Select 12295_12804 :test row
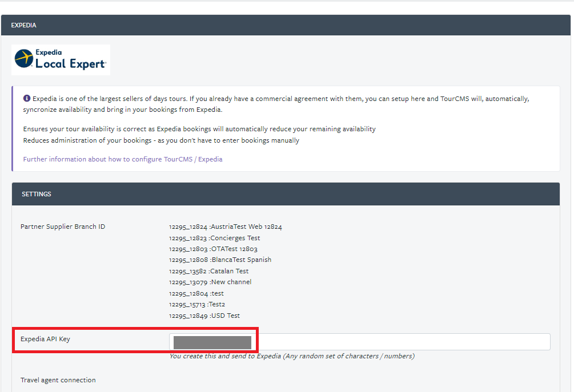 pyautogui.click(x=196, y=294)
